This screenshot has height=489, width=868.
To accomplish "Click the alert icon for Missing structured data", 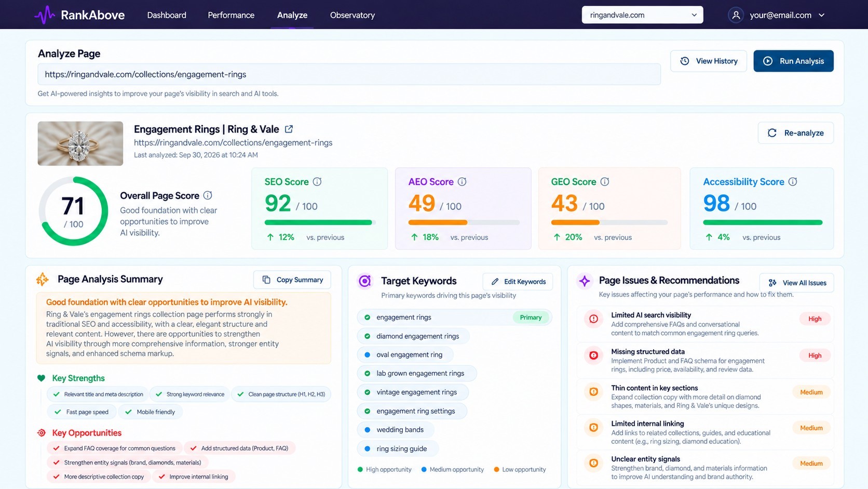I will [593, 355].
